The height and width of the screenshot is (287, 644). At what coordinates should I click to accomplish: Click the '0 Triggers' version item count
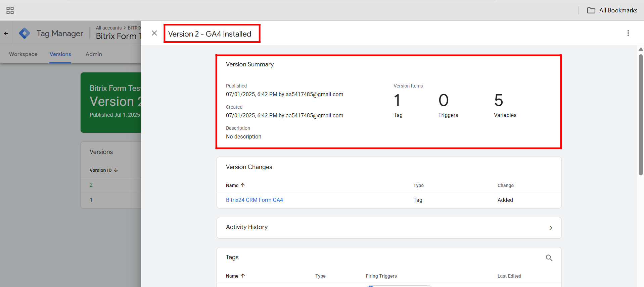click(448, 106)
